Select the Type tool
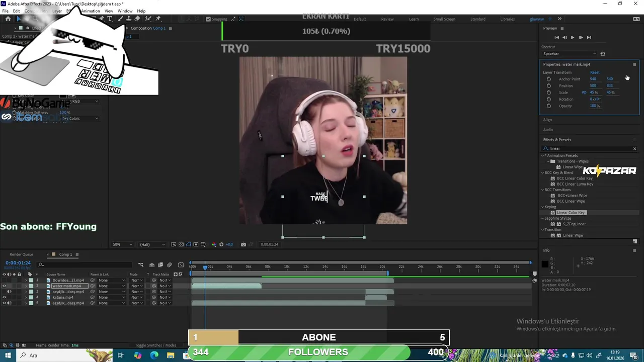The height and width of the screenshot is (362, 644). (110, 19)
